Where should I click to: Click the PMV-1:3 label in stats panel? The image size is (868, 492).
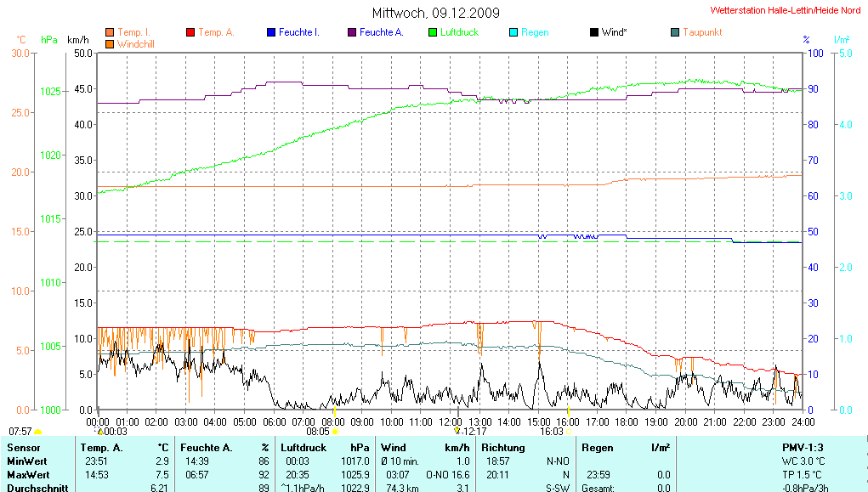(803, 447)
